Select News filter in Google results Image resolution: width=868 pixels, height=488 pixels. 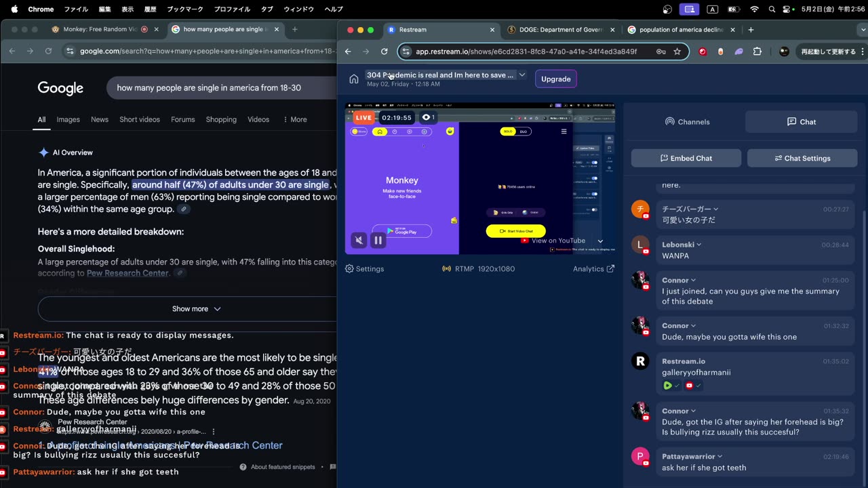click(x=100, y=119)
